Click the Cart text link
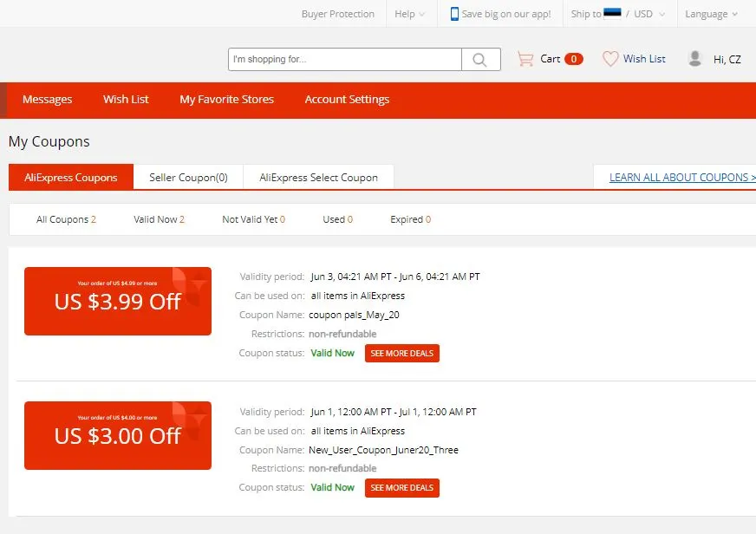The width and height of the screenshot is (756, 534). 551,59
